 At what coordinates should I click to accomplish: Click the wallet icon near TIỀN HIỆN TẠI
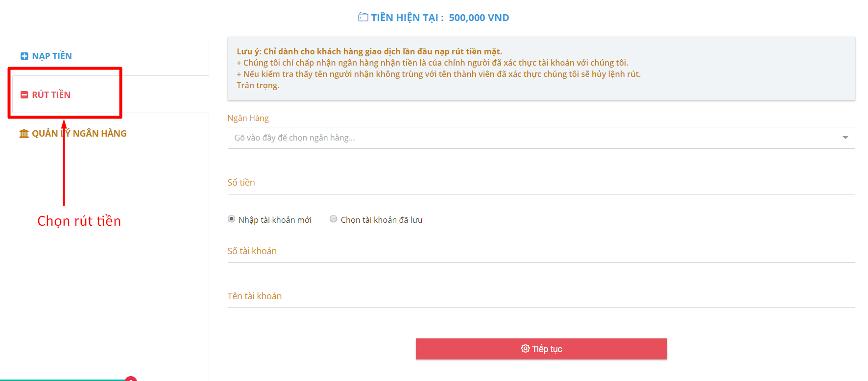[x=363, y=17]
